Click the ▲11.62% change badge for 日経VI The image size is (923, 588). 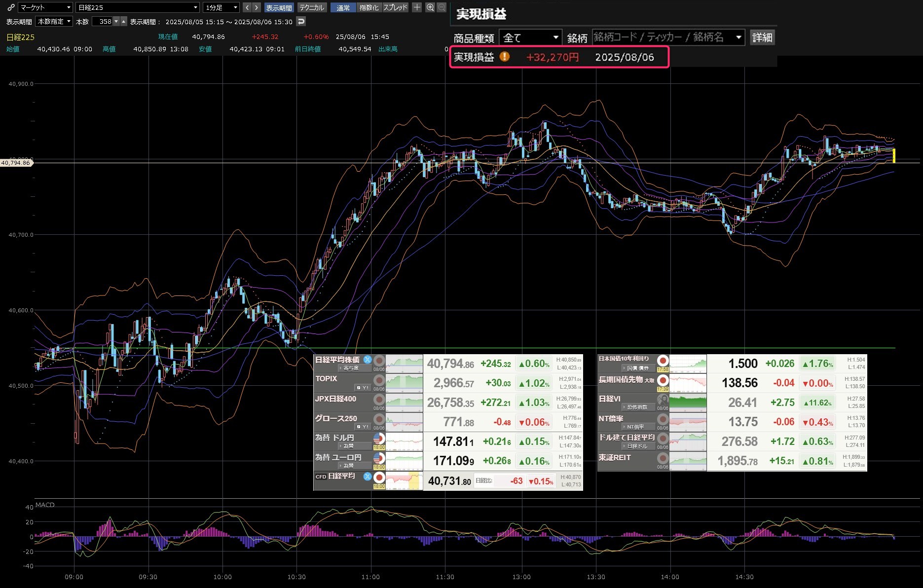click(817, 403)
